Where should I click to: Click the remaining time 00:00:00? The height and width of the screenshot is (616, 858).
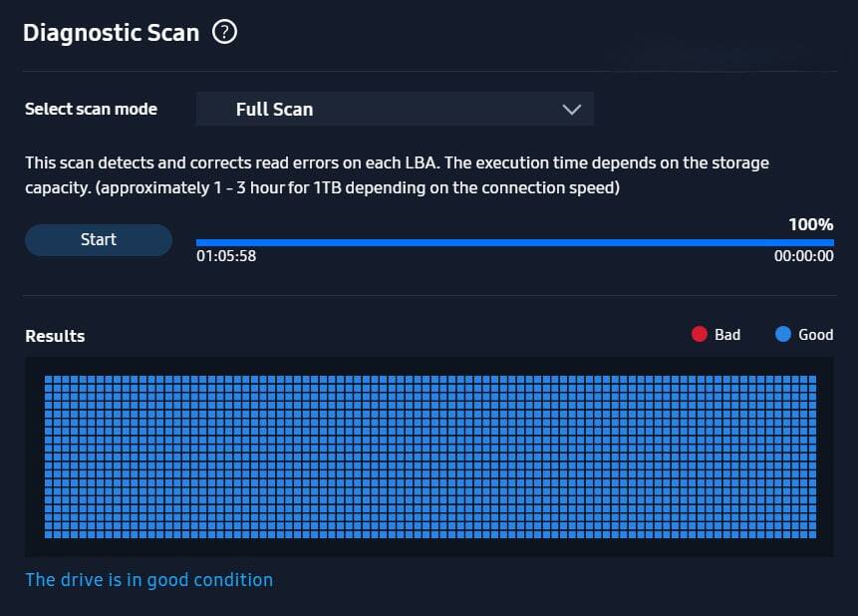tap(804, 256)
